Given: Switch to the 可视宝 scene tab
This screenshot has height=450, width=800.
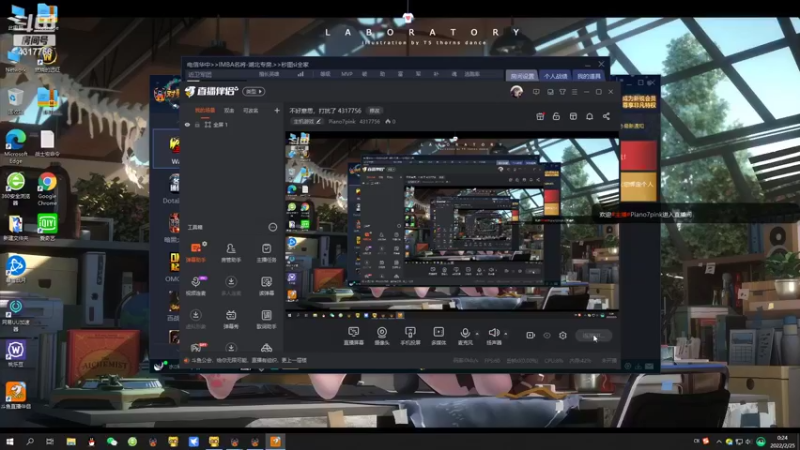Looking at the screenshot, I should (x=251, y=110).
